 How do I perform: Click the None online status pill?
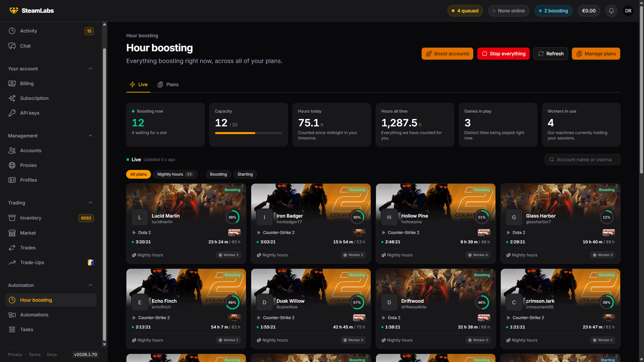[x=508, y=11]
